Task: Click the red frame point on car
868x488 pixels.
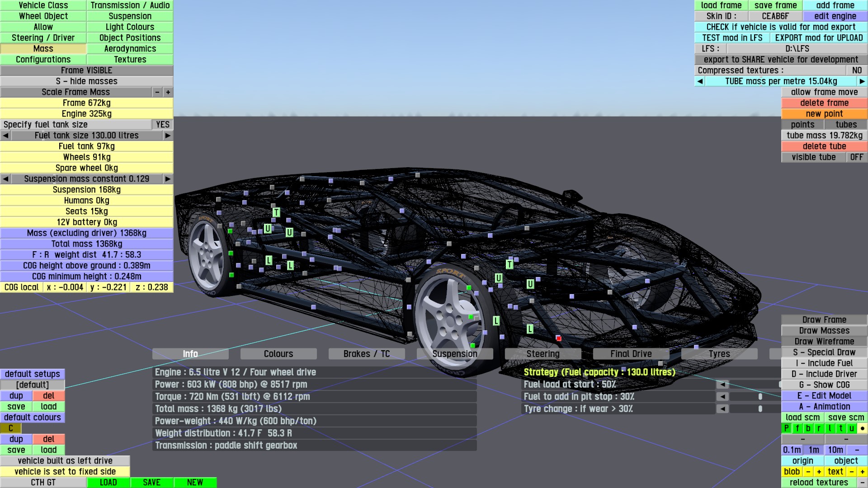Action: [559, 338]
